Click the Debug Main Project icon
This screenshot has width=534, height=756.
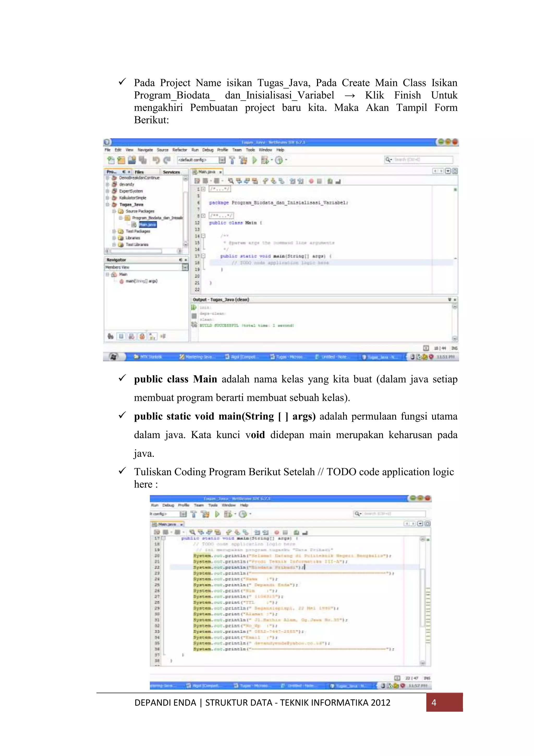pyautogui.click(x=265, y=160)
